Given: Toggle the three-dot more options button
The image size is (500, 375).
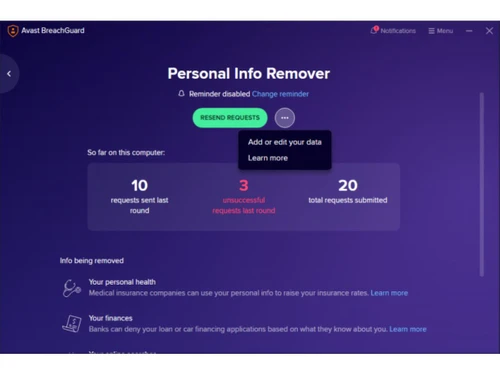Looking at the screenshot, I should [285, 118].
